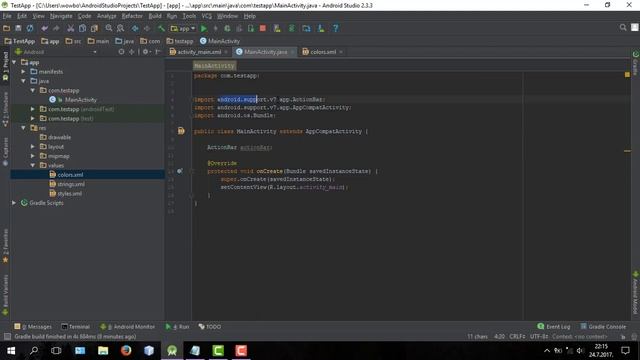Select styles.xml in the project tree
Screen dimensions: 640x360
pyautogui.click(x=69, y=193)
